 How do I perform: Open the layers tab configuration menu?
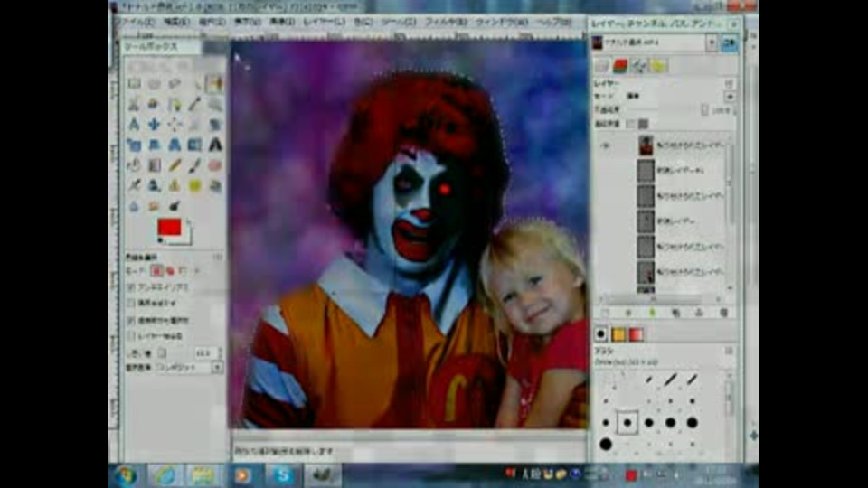729,83
